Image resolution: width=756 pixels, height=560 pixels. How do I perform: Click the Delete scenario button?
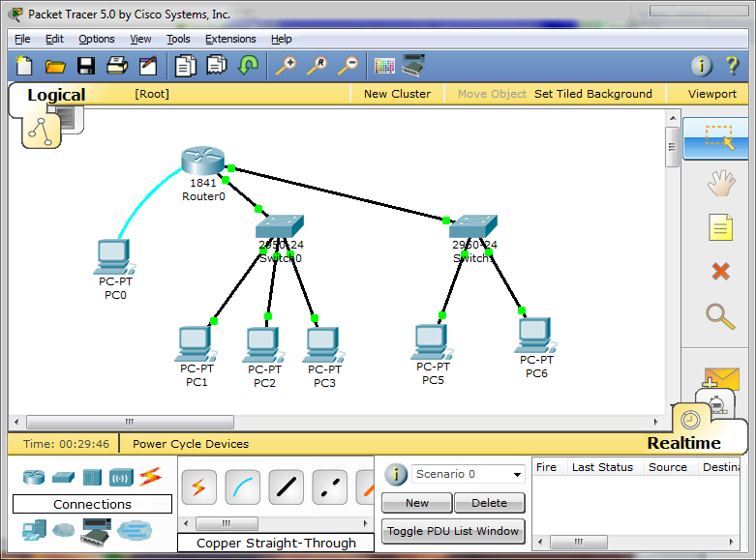[x=490, y=503]
